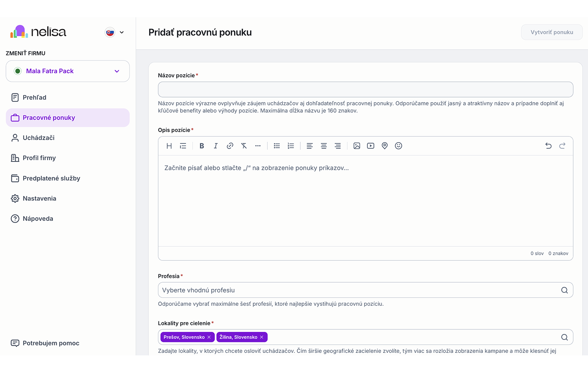
Task: Insert a link via the toolbar icon
Action: 230,146
